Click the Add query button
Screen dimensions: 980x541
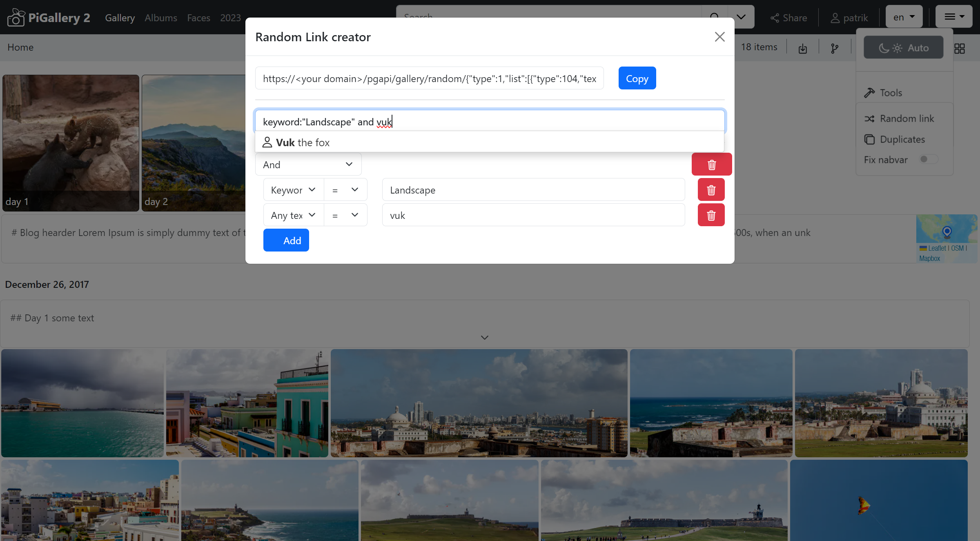286,240
